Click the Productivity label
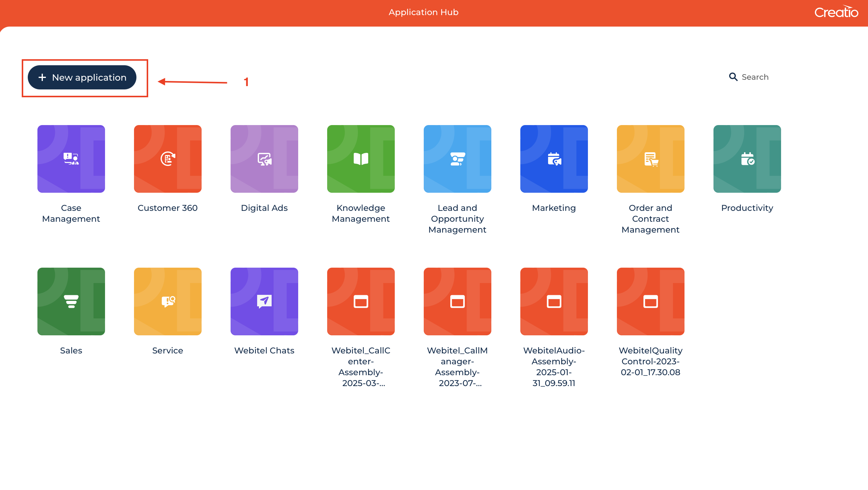 click(747, 208)
